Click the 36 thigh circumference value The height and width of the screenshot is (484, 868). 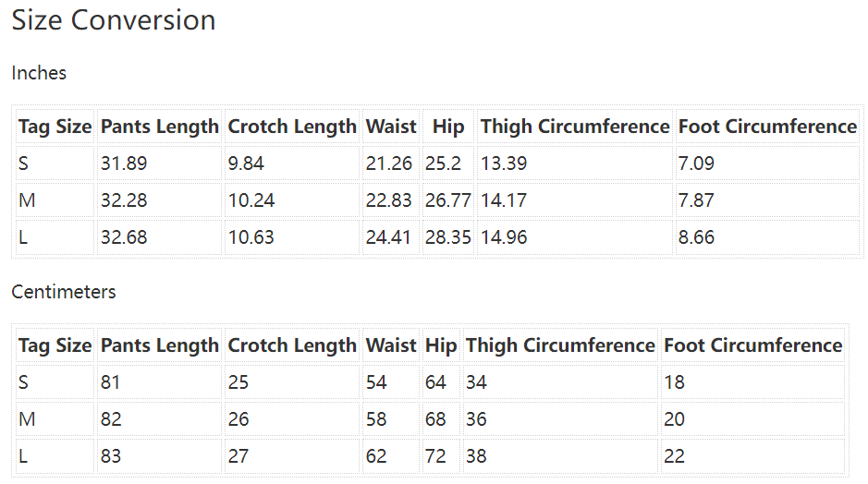point(477,419)
